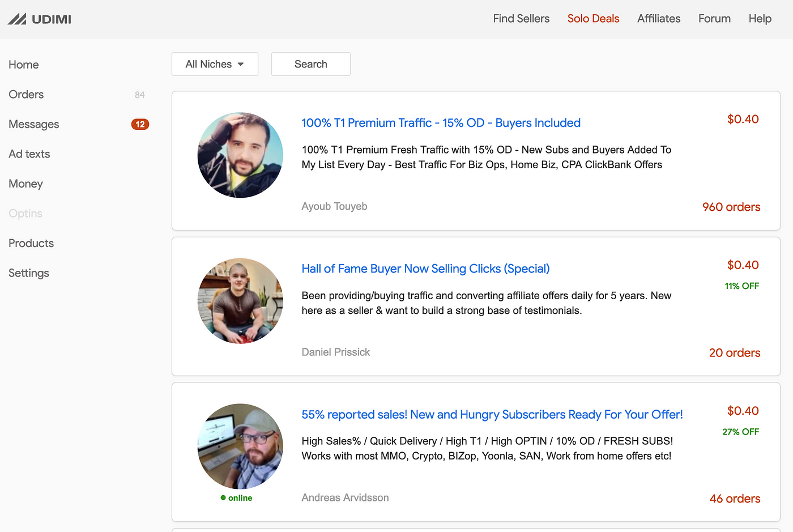The height and width of the screenshot is (532, 793).
Task: Click the Udimi logo
Action: 39,19
